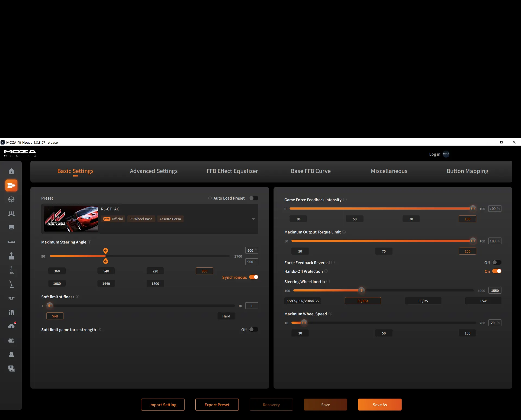Image resolution: width=521 pixels, height=420 pixels.
Task: Click the avatar icon next to Log in
Action: (446, 154)
